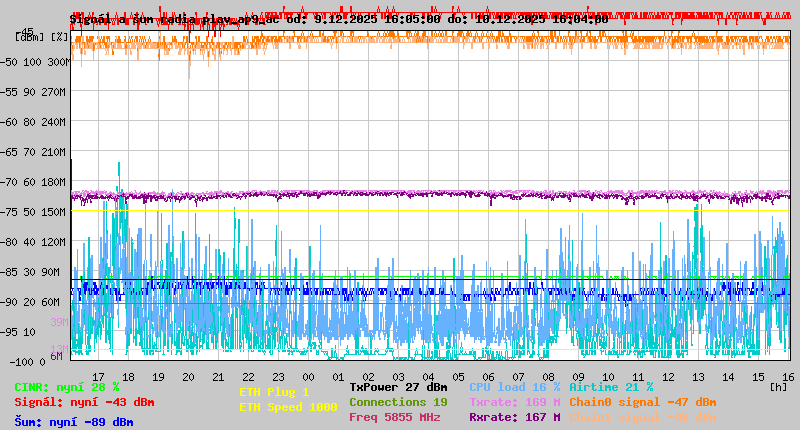This screenshot has height=430, width=800.
Task: Click hour '11' on the time axis
Action: click(x=638, y=377)
